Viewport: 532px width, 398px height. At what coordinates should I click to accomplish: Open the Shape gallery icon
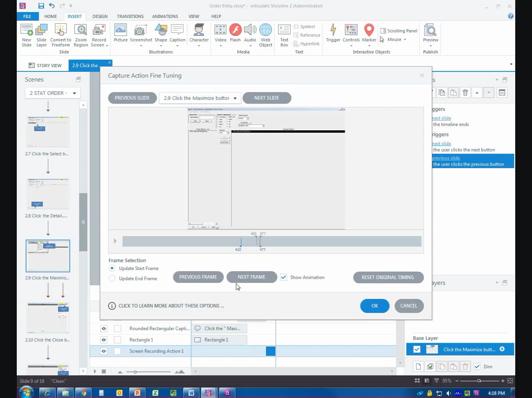[161, 30]
